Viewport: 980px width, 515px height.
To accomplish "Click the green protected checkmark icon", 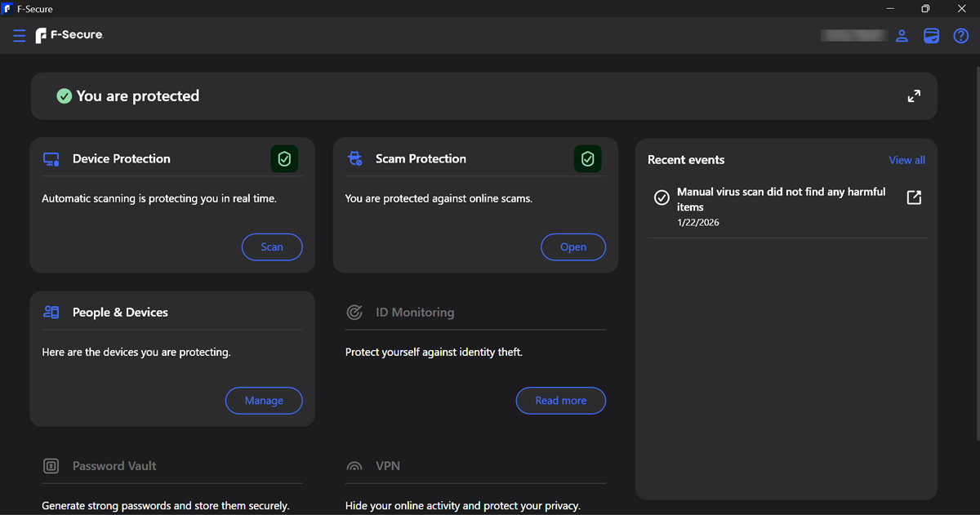I will (x=64, y=96).
